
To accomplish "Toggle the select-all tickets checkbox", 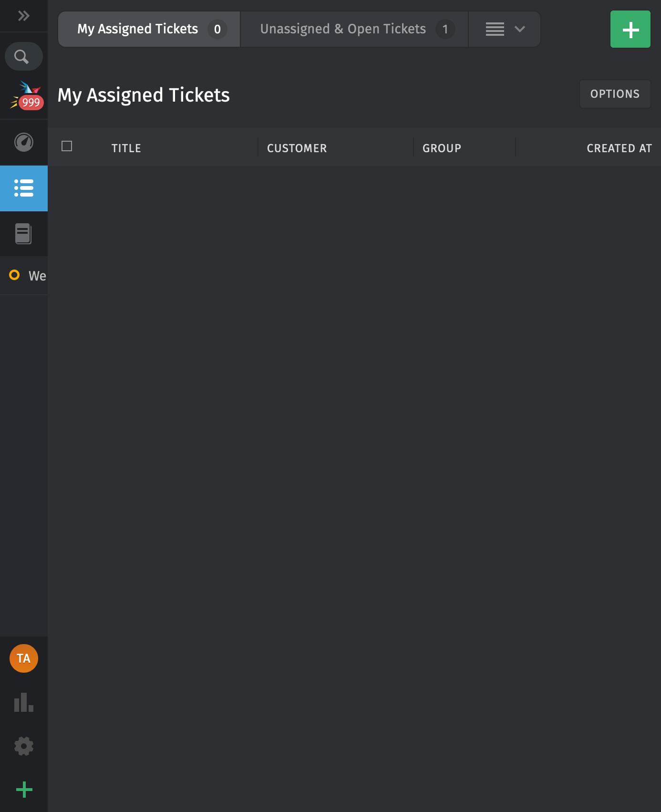I will pyautogui.click(x=67, y=147).
